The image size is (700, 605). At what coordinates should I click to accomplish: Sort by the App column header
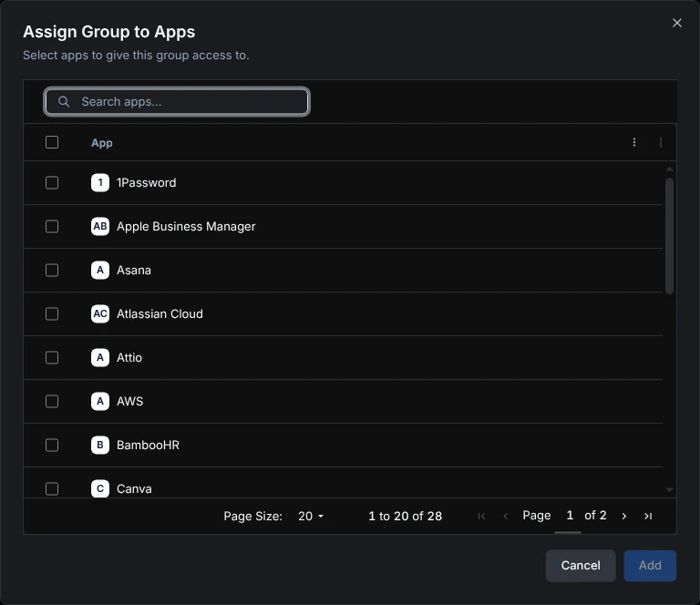pyautogui.click(x=102, y=143)
